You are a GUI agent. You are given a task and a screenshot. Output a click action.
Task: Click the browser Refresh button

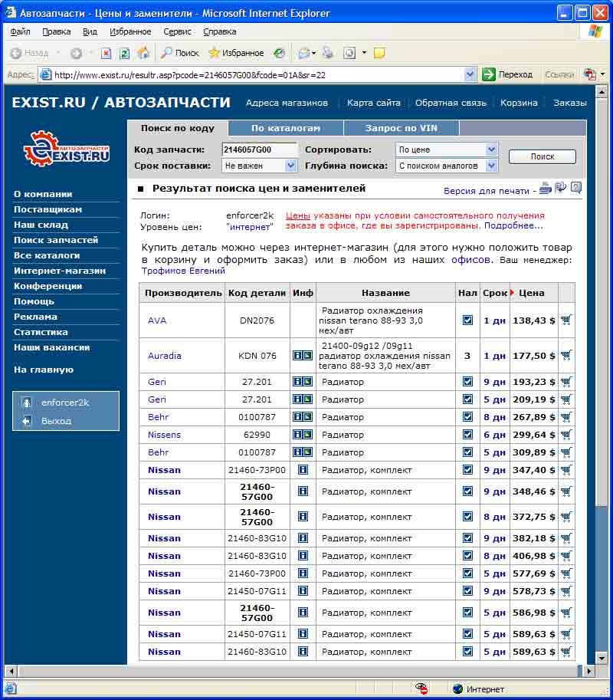[124, 53]
